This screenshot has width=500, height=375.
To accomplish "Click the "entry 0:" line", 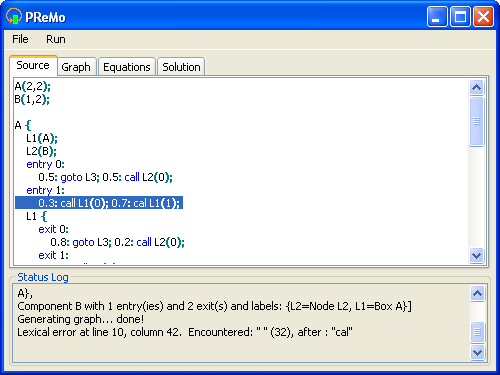I will pos(45,164).
